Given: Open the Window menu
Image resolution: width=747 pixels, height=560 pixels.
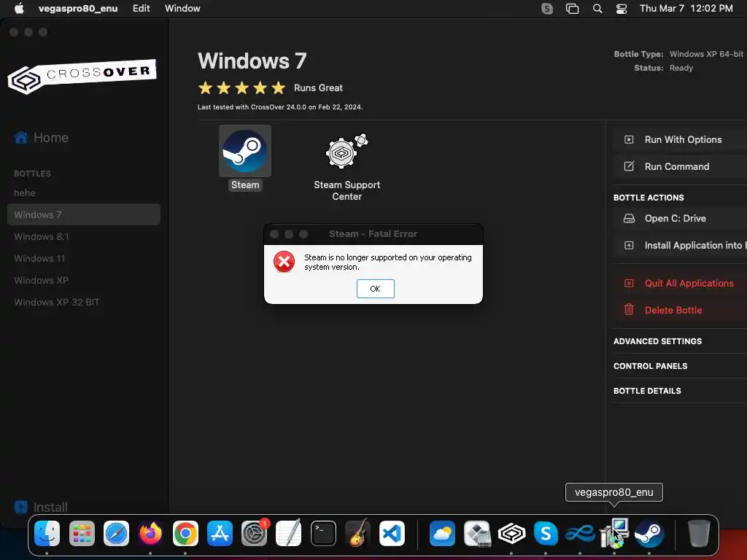Looking at the screenshot, I should point(182,9).
